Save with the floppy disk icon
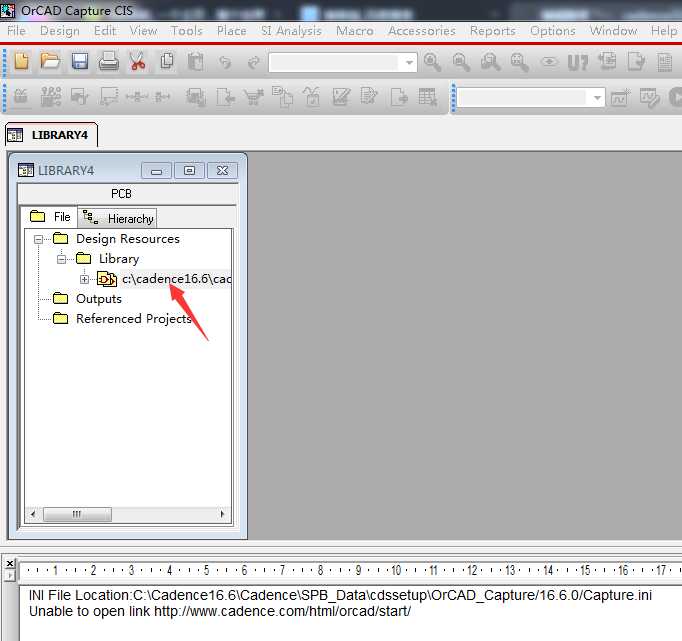This screenshot has width=682, height=641. pyautogui.click(x=80, y=61)
